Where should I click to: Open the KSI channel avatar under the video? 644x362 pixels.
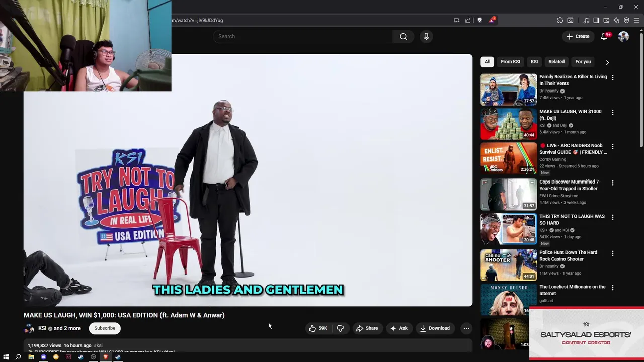point(29,328)
